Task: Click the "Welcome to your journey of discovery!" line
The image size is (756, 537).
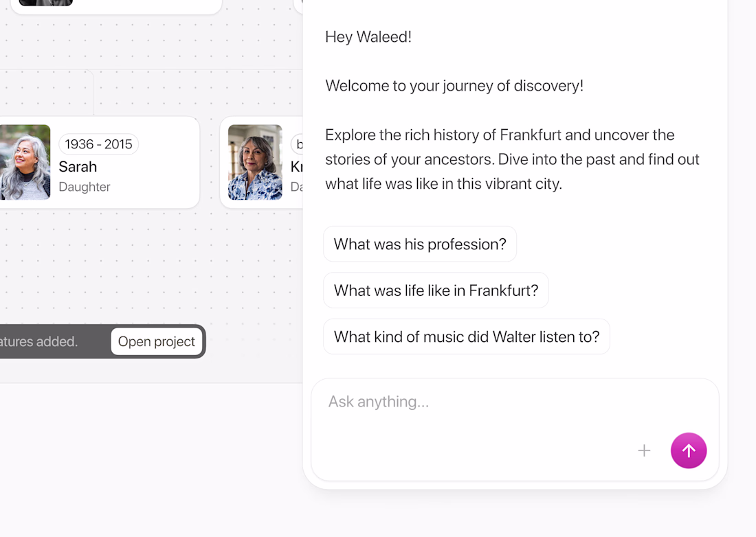Action: [454, 86]
